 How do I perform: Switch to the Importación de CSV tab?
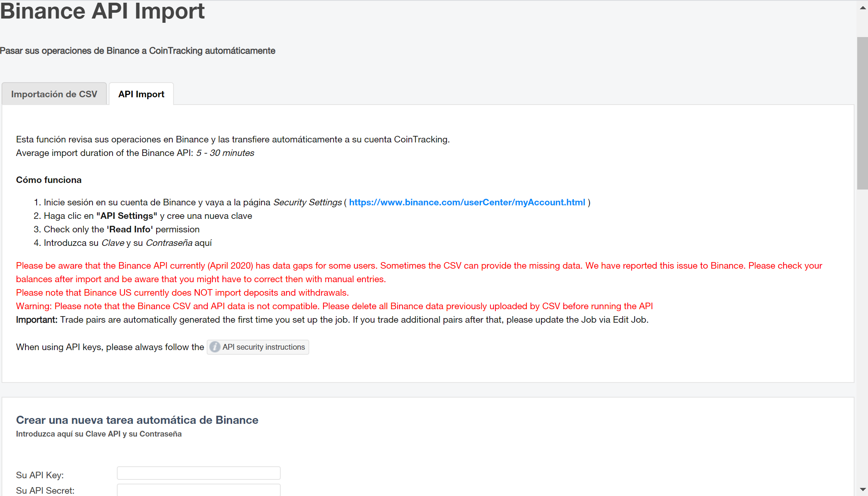(x=54, y=94)
